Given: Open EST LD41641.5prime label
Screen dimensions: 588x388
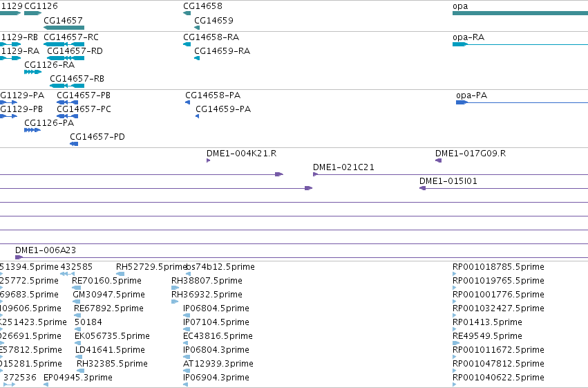Looking at the screenshot, I should tap(110, 350).
